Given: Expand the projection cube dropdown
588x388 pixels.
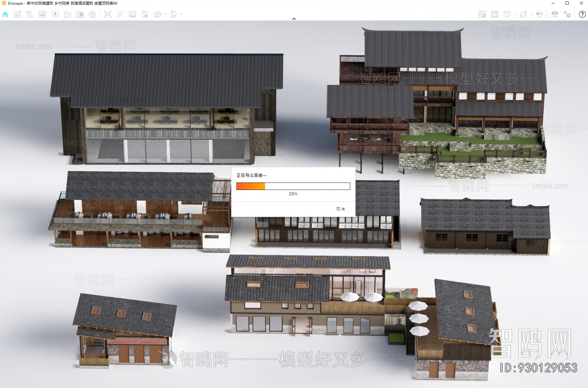Looking at the screenshot, I should [x=515, y=15].
